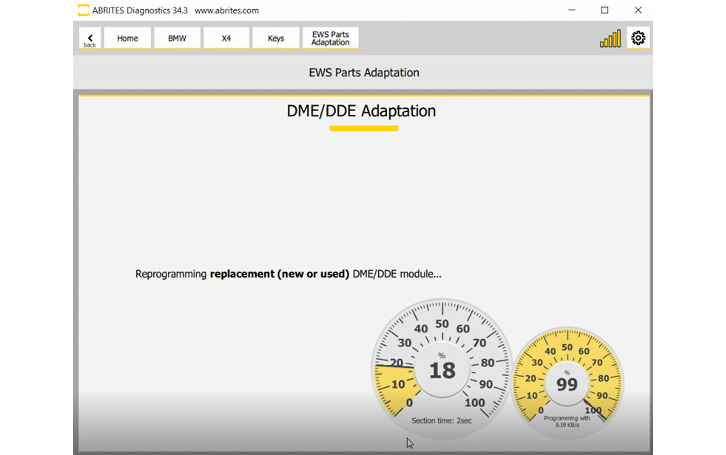Click the Section time label
The image size is (726, 455).
pyautogui.click(x=441, y=421)
